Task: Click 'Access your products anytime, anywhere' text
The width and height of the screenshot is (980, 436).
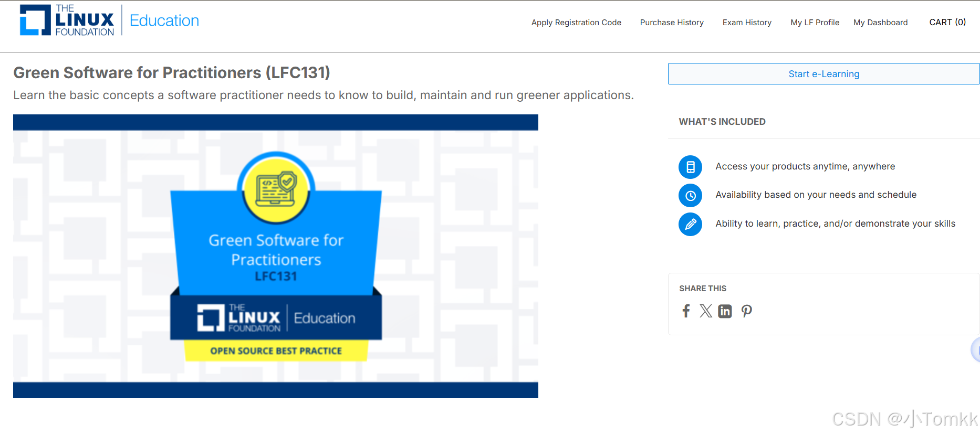Action: [x=805, y=166]
